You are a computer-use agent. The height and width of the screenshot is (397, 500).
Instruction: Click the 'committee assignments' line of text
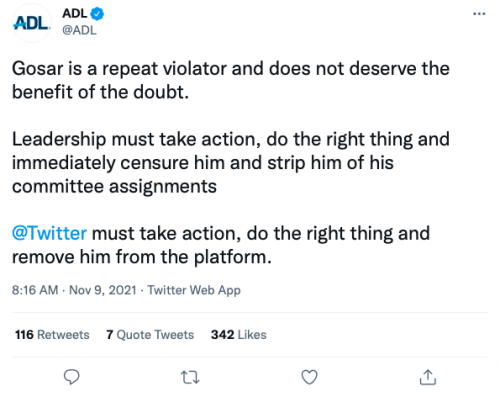(x=114, y=186)
